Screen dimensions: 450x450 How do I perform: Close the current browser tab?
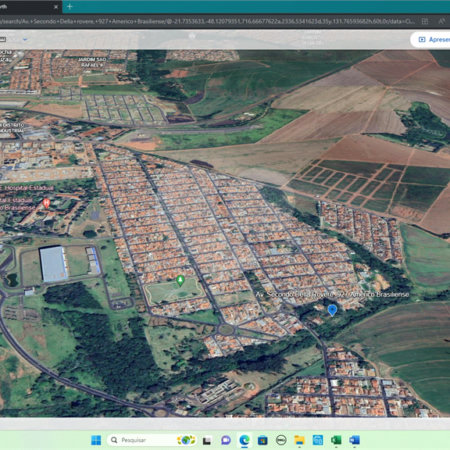click(56, 7)
